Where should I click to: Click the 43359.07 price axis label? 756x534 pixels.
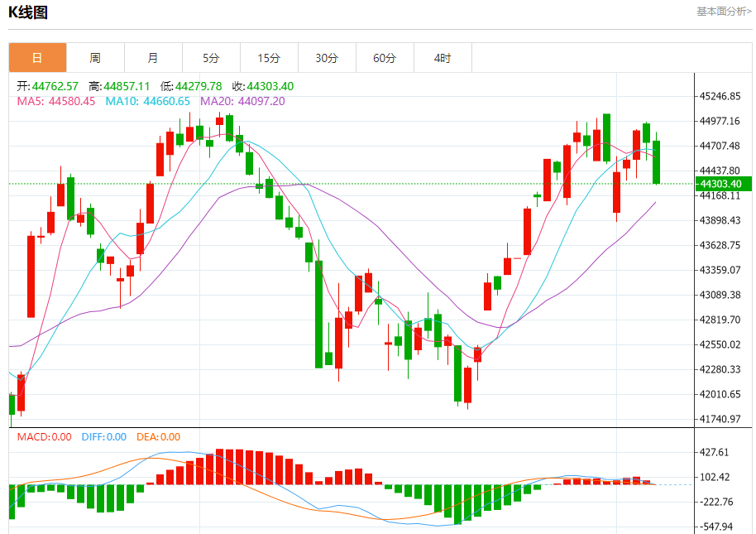[x=720, y=270]
